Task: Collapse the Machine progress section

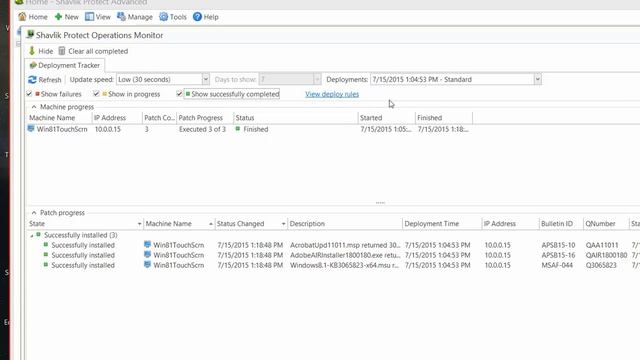Action: [x=34, y=107]
